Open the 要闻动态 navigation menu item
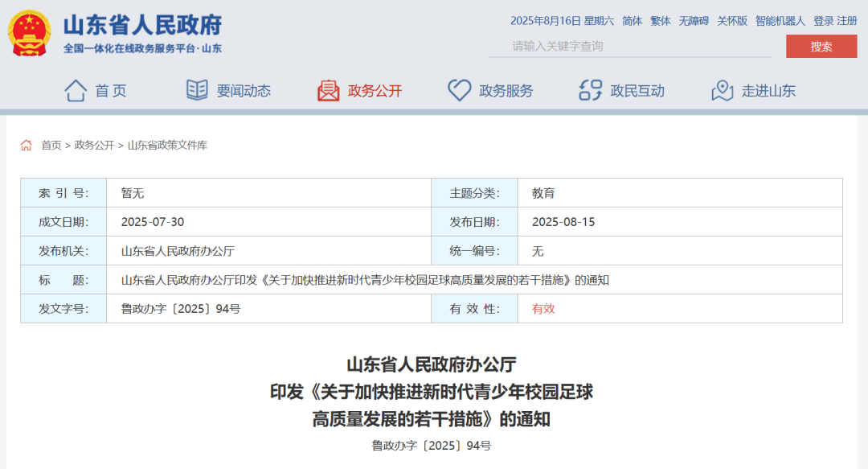Screen dimensions: 868x469 (244, 91)
